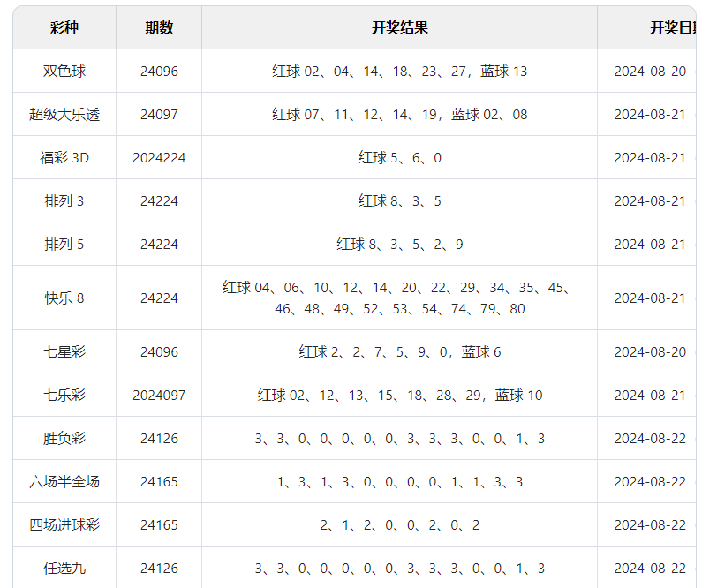
Task: Click the 七乐彩 lottery name
Action: click(x=64, y=396)
